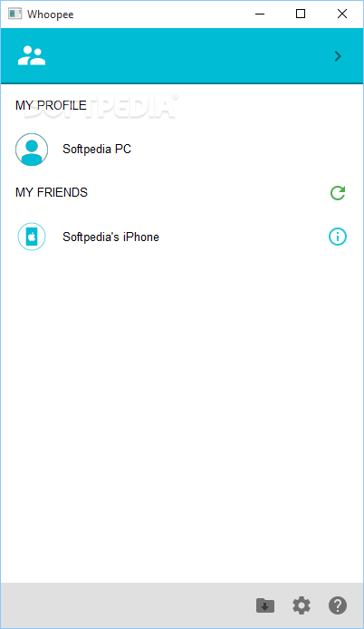Click the Whoopee title text
Viewport: 364px width, 629px height.
click(x=51, y=15)
